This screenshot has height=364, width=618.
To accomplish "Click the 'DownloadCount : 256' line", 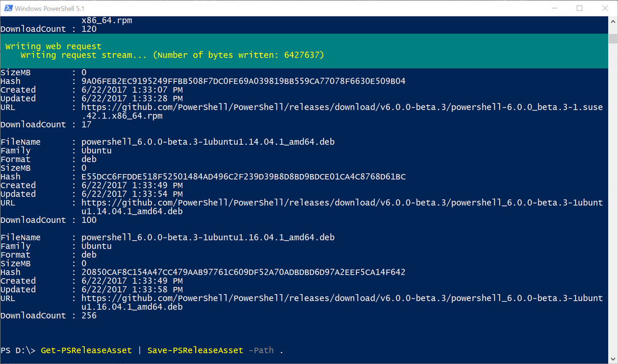I will coord(48,316).
